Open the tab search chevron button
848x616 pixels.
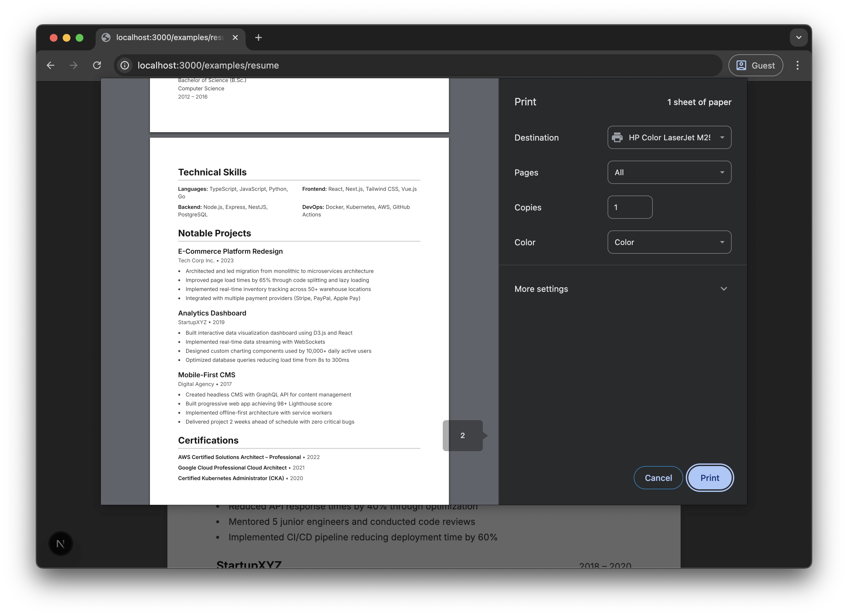799,37
